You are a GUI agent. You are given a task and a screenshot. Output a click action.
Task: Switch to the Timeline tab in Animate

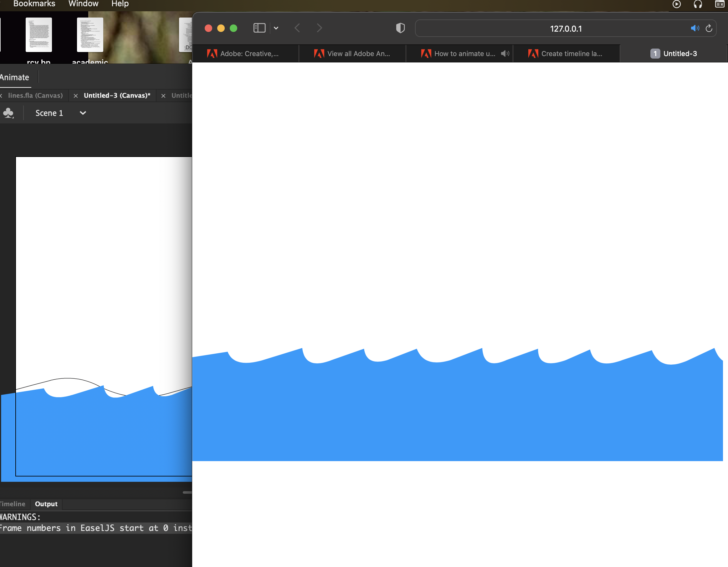pyautogui.click(x=13, y=504)
